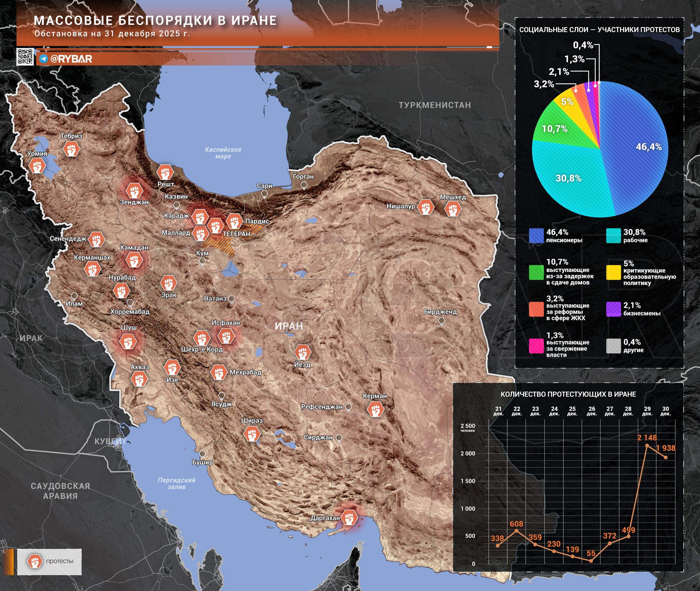
Task: Click the protest fist icon at Тебриз
Action: [71, 149]
